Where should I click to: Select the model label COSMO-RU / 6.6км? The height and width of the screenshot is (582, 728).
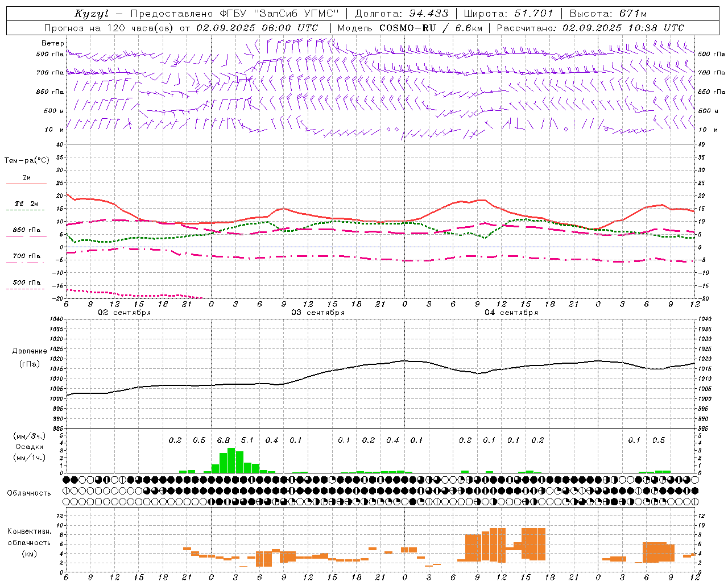point(431,28)
